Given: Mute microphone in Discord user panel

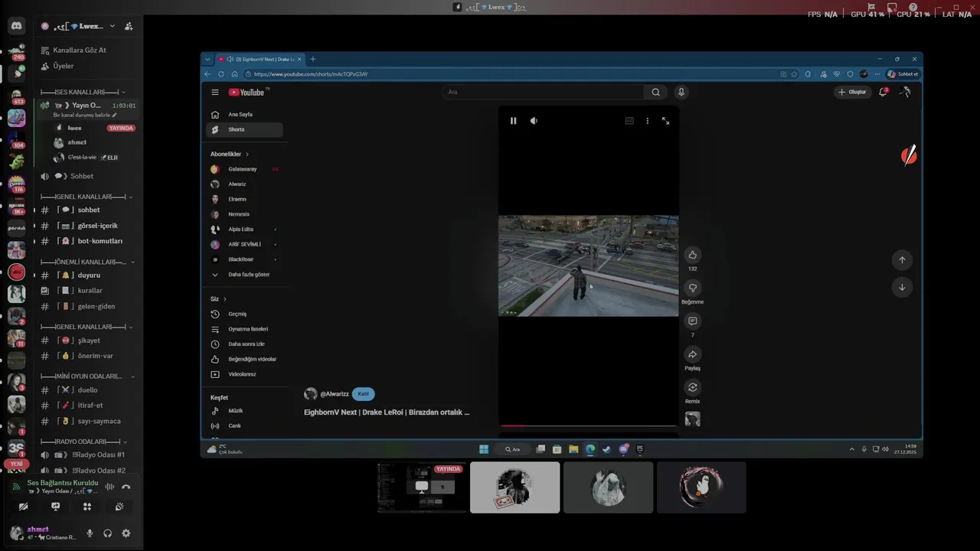Looking at the screenshot, I should [90, 533].
